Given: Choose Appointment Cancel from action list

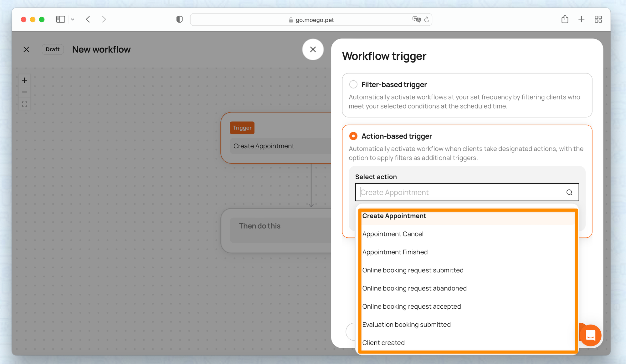Looking at the screenshot, I should pyautogui.click(x=393, y=234).
